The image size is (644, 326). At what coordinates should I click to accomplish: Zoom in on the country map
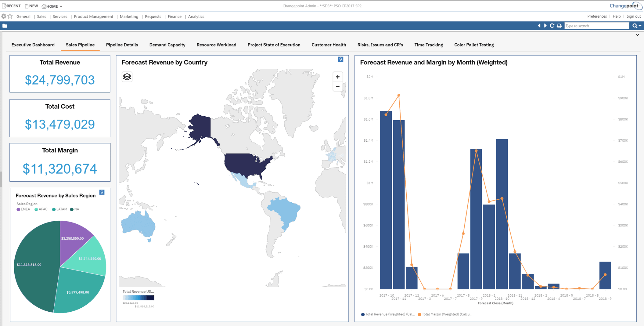coord(337,77)
